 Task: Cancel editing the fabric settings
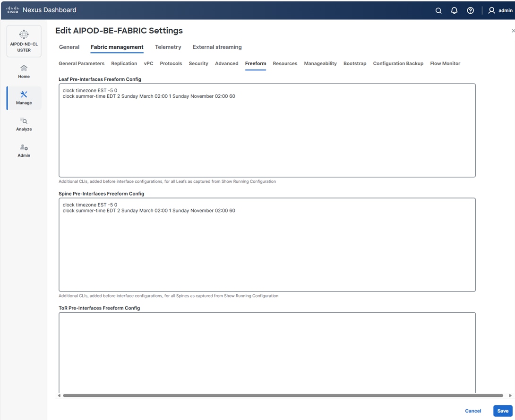click(x=473, y=411)
